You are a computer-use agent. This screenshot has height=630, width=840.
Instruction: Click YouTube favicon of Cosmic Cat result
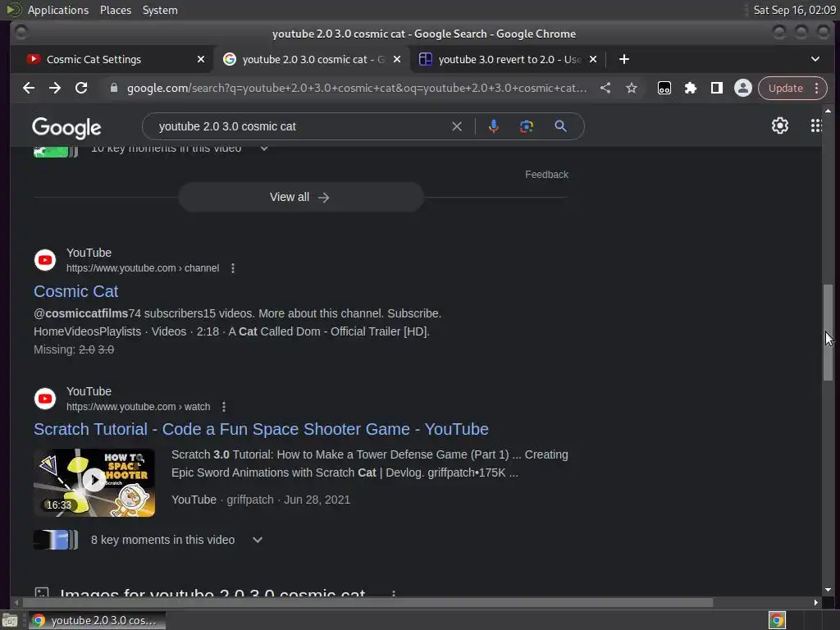coord(45,260)
